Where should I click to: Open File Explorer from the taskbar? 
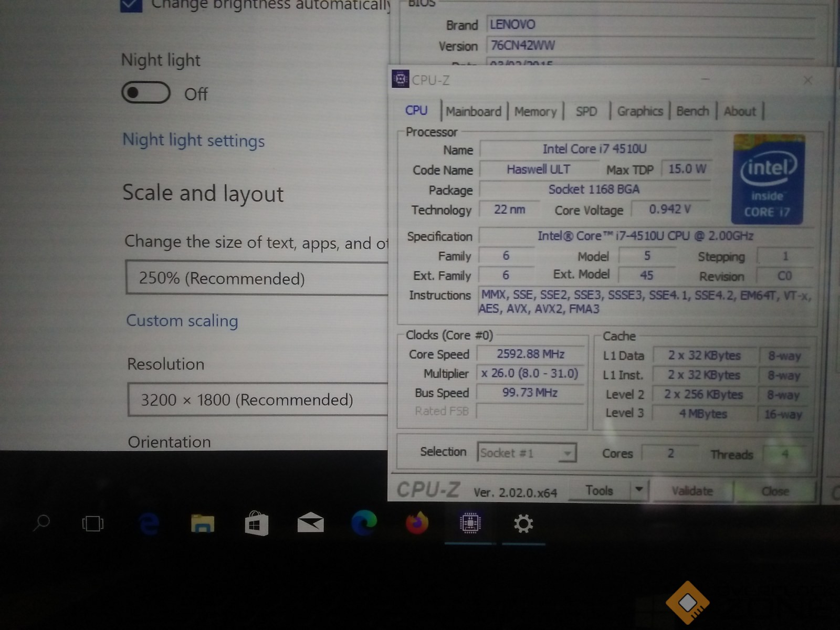pos(202,523)
